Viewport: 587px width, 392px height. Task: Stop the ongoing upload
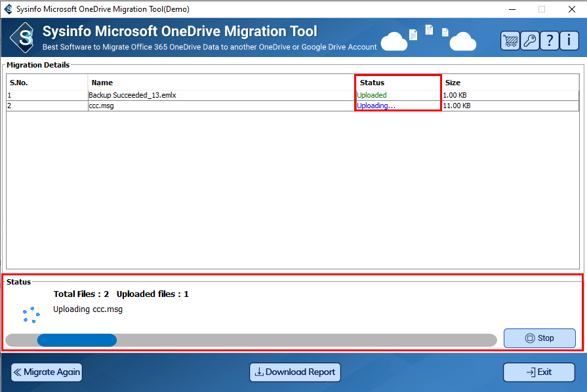pyautogui.click(x=540, y=338)
